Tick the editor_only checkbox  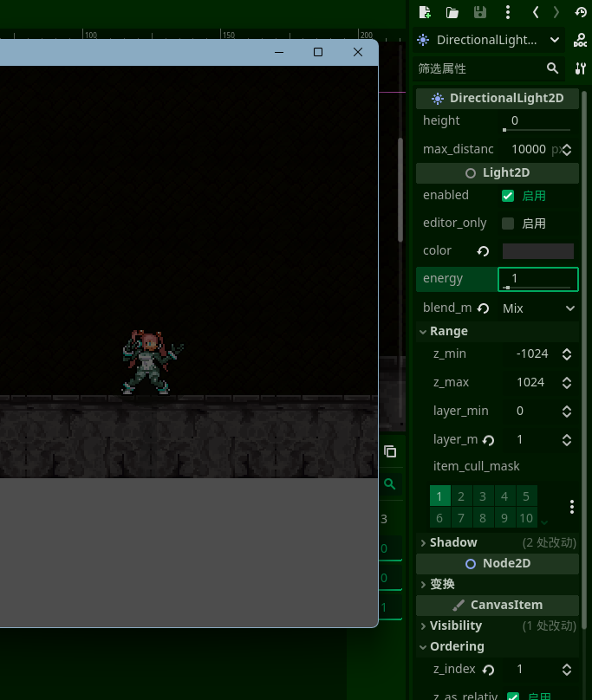coord(508,224)
